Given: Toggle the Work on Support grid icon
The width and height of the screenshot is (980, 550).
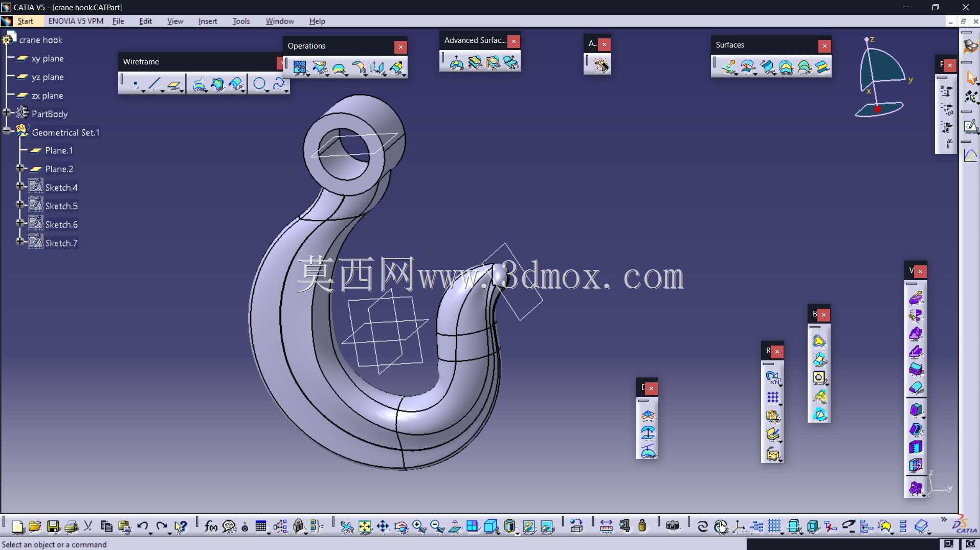Looking at the screenshot, I should click(x=774, y=526).
